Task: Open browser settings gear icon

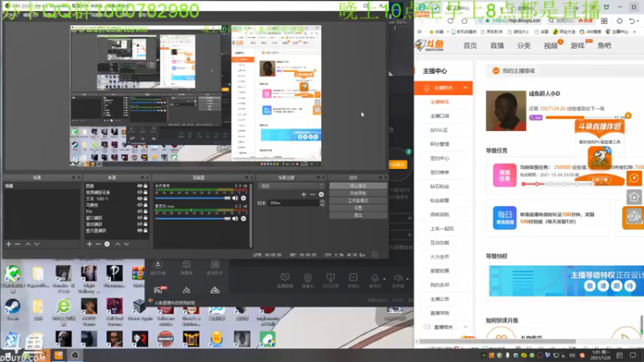Action: [619, 21]
